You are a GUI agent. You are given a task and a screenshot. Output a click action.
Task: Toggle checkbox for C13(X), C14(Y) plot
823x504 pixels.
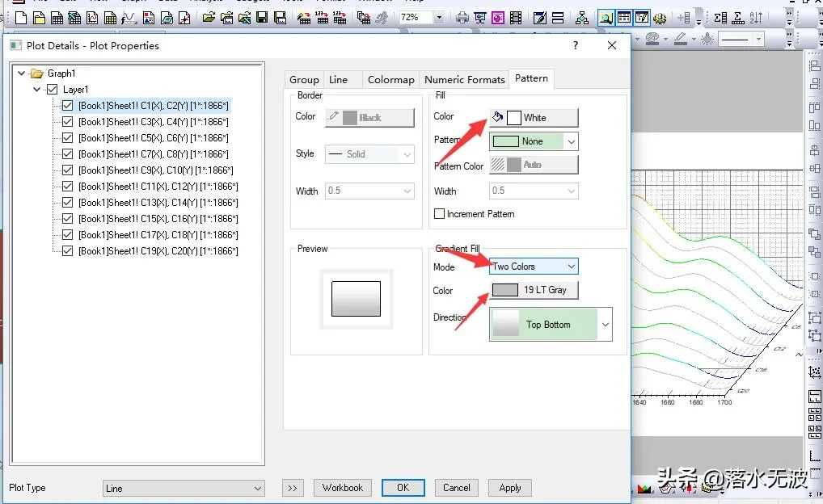(x=67, y=203)
